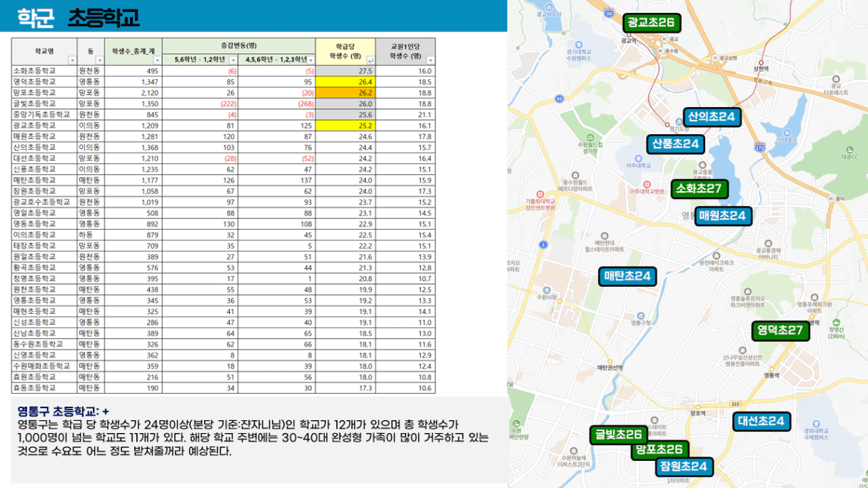The width and height of the screenshot is (868, 488).
Task: Click the 신대호수 lake icon
Action: [x=786, y=131]
